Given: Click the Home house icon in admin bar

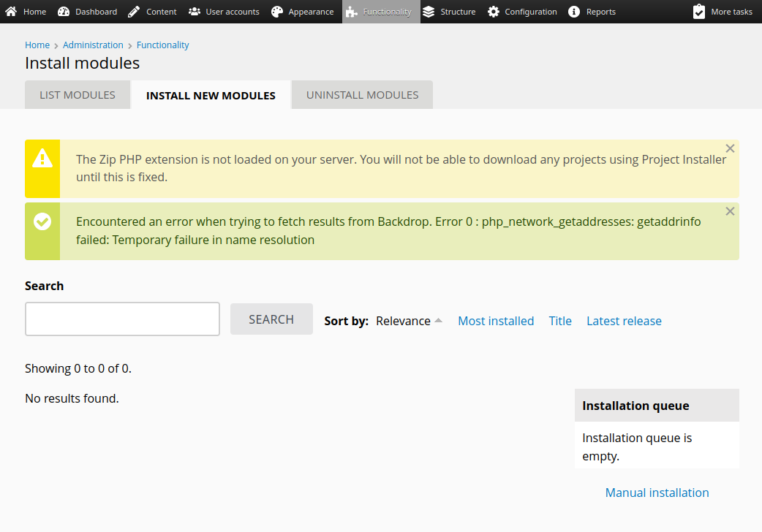Looking at the screenshot, I should click(x=11, y=12).
